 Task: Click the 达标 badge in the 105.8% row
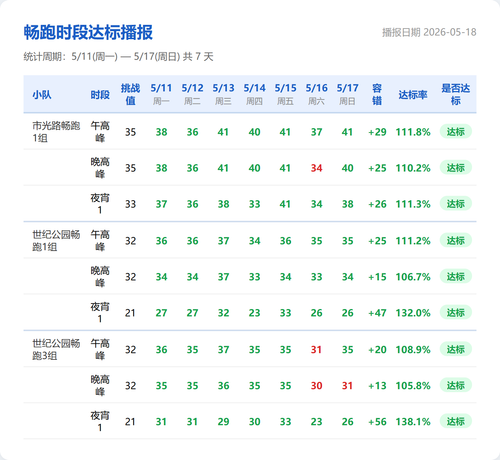click(456, 385)
